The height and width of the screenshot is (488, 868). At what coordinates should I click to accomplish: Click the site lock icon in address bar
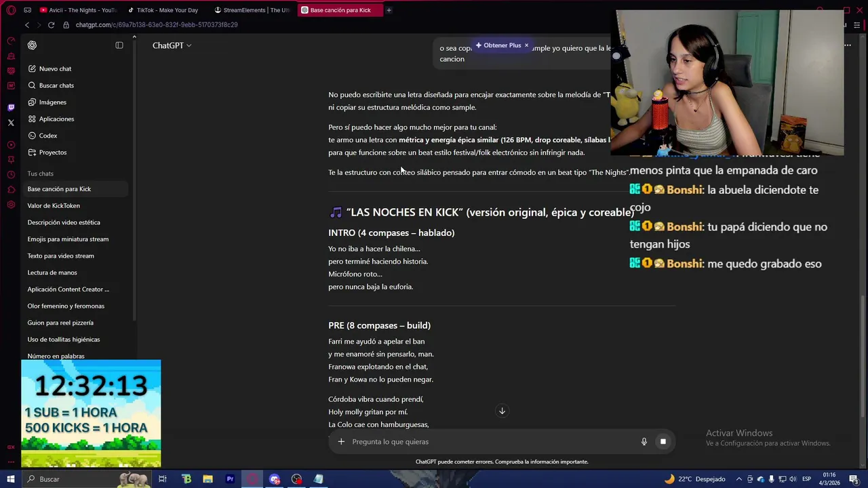pyautogui.click(x=66, y=25)
